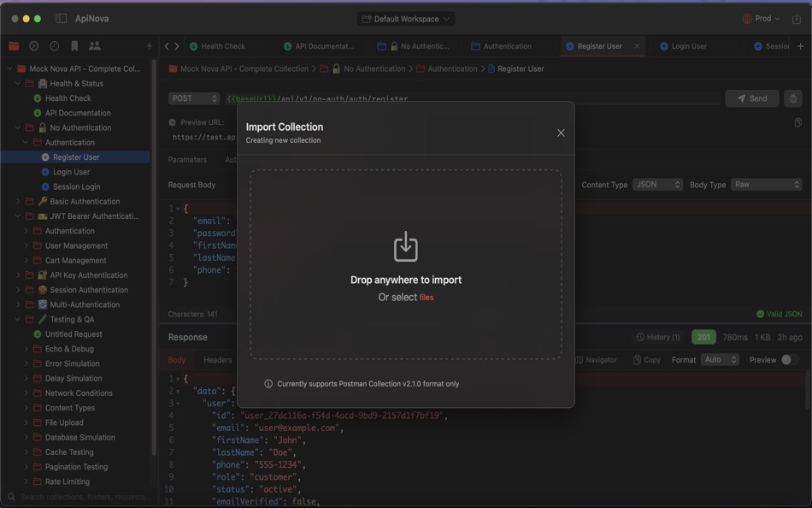Open Untitled Request in sidebar
812x508 pixels.
(x=74, y=334)
